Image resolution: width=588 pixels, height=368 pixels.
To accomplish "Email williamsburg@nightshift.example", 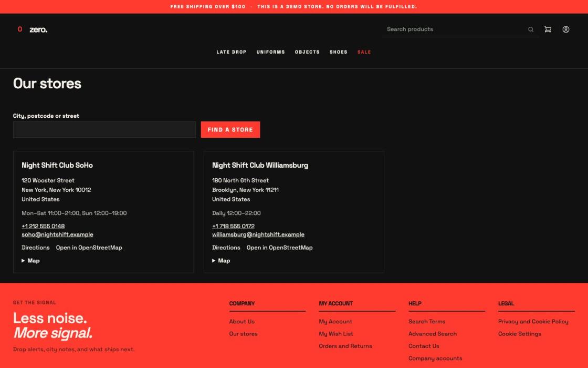I will (258, 234).
